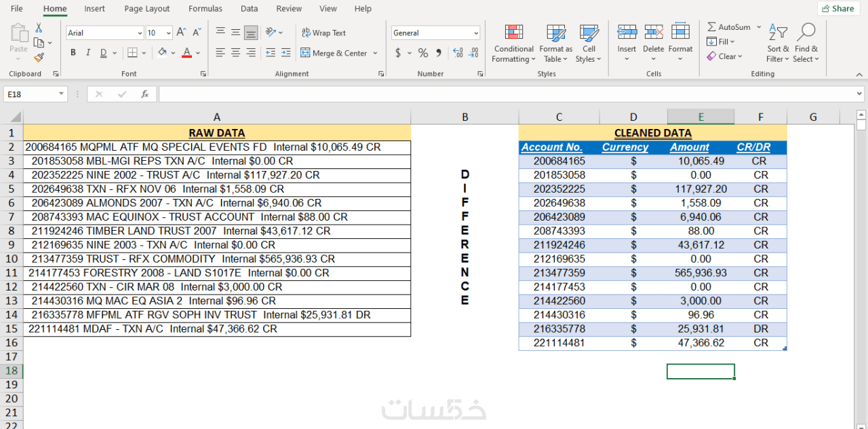Click the Paste clipboard icon
Screen dimensions: 868x429
[19, 34]
